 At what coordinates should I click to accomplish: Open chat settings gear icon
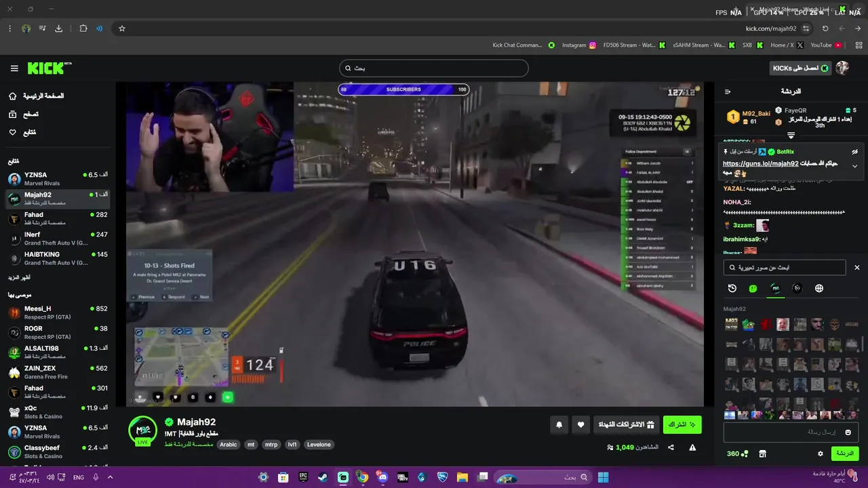coord(821,453)
